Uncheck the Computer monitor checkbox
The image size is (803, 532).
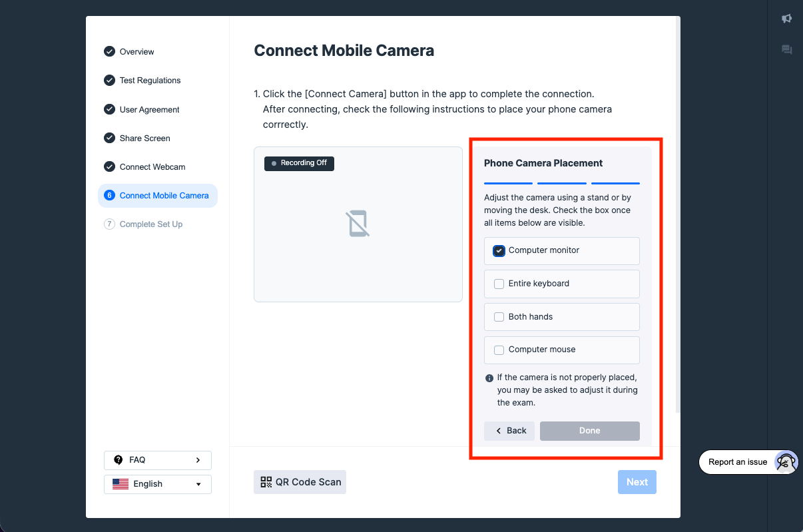click(499, 250)
